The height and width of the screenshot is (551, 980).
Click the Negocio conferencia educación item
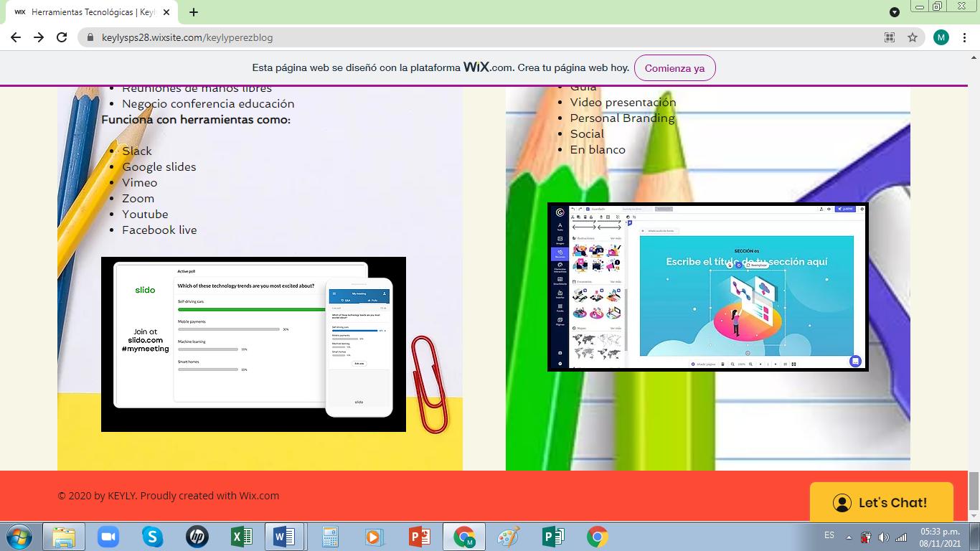(208, 103)
